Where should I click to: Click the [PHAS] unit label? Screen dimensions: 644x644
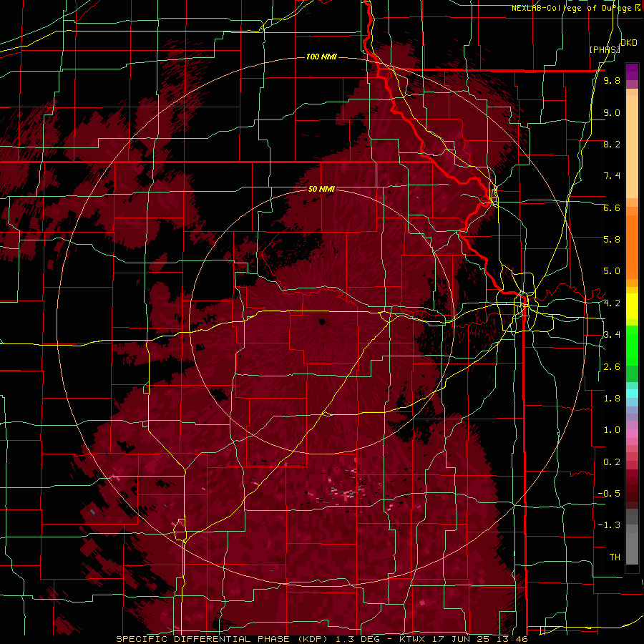605,49
